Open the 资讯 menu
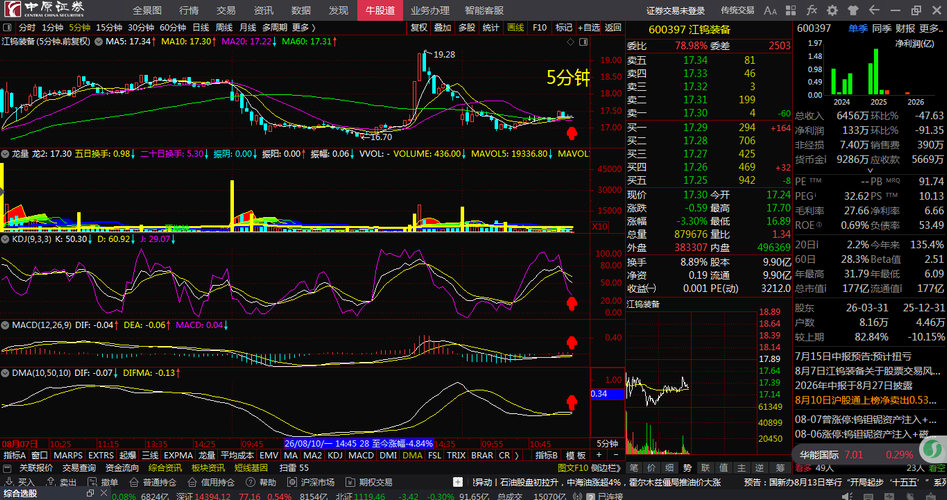 (263, 10)
